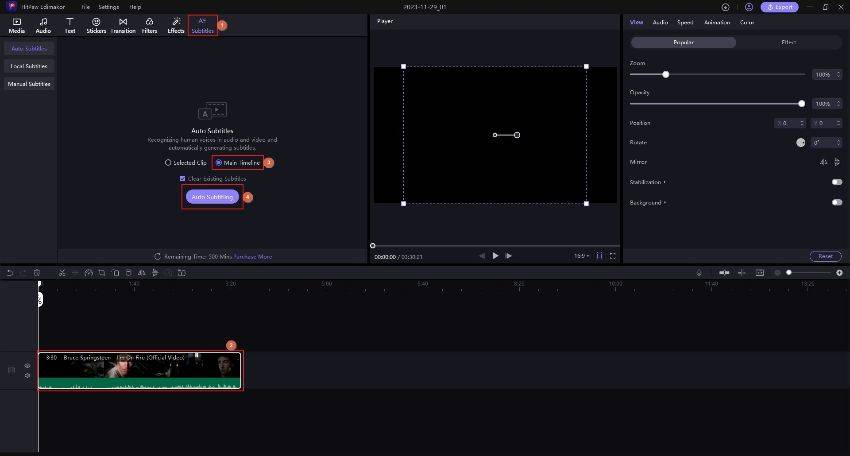Open the Settings menu

tap(108, 7)
